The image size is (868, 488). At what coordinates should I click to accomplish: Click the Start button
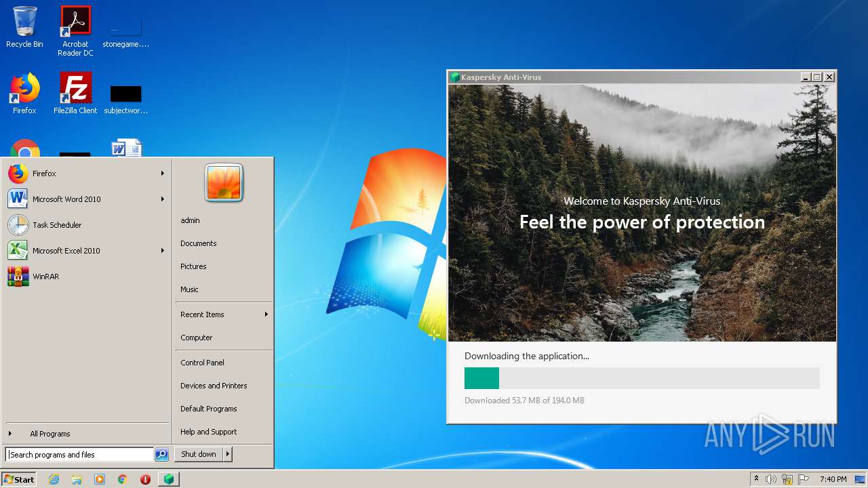pyautogui.click(x=19, y=479)
